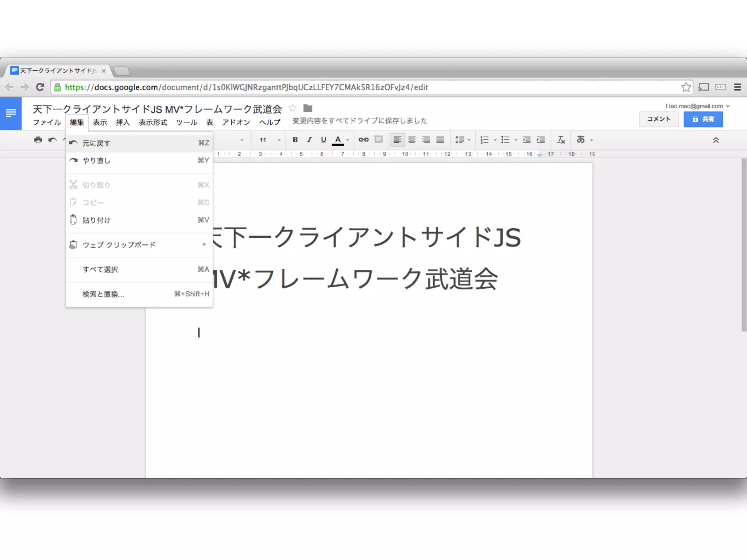747x560 pixels.
Task: Click the bulleted list icon
Action: click(505, 140)
